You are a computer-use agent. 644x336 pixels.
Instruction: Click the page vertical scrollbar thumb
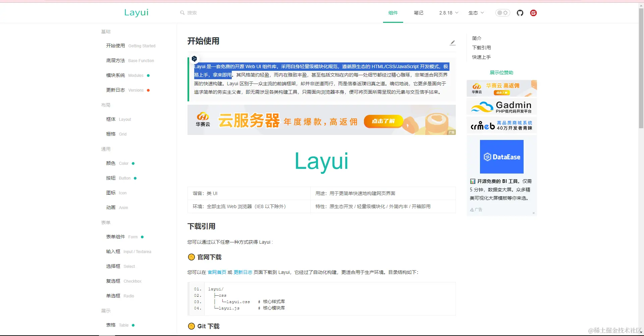pos(641,68)
